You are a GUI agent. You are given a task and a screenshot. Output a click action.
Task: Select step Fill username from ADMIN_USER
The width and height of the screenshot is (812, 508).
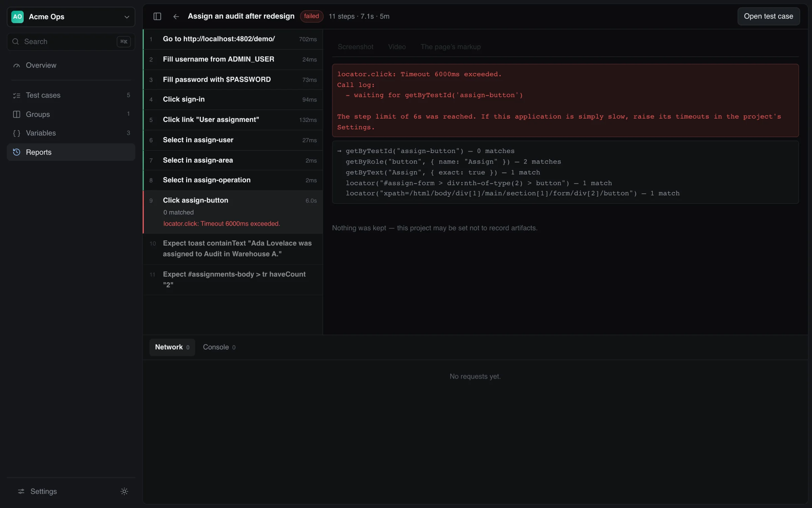(233, 60)
